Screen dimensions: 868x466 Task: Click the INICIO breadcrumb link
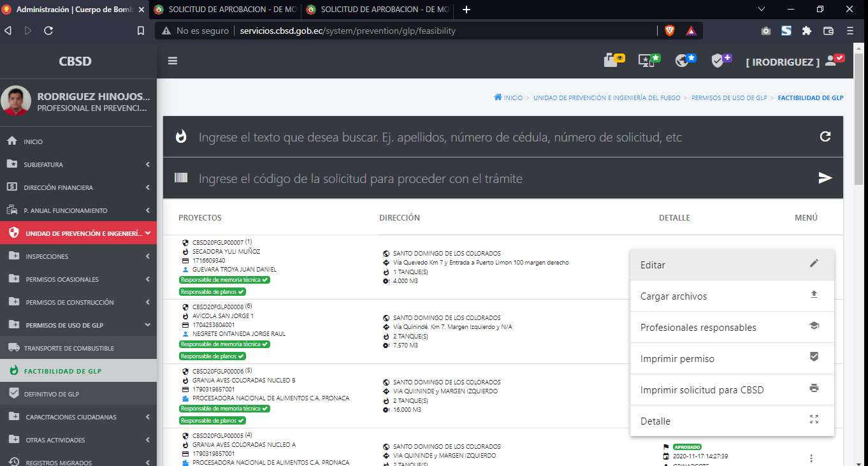coord(508,98)
